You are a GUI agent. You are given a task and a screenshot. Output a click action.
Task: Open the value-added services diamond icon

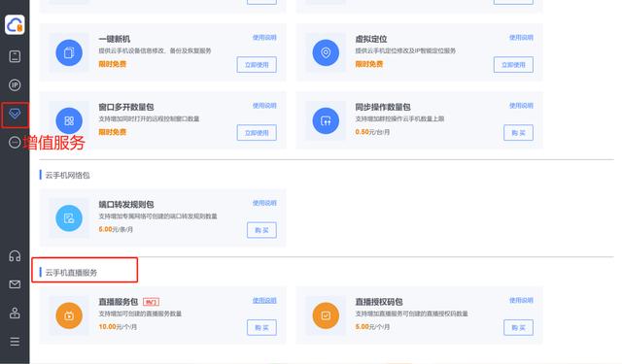pyautogui.click(x=15, y=115)
